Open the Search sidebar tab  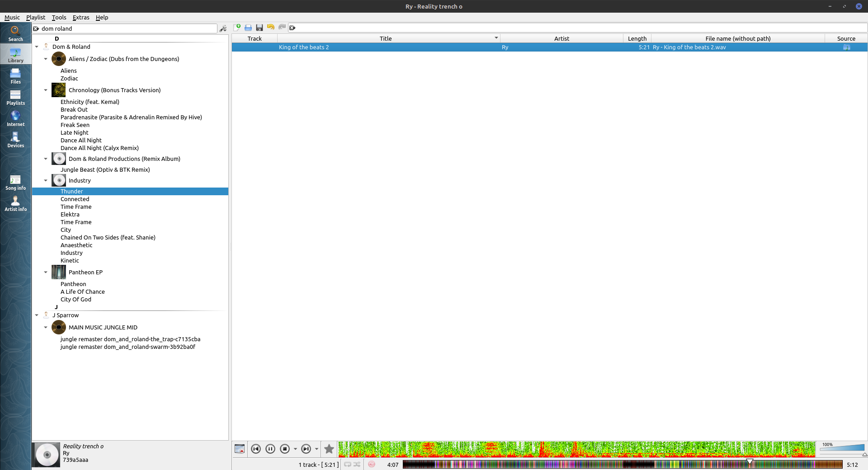click(15, 34)
